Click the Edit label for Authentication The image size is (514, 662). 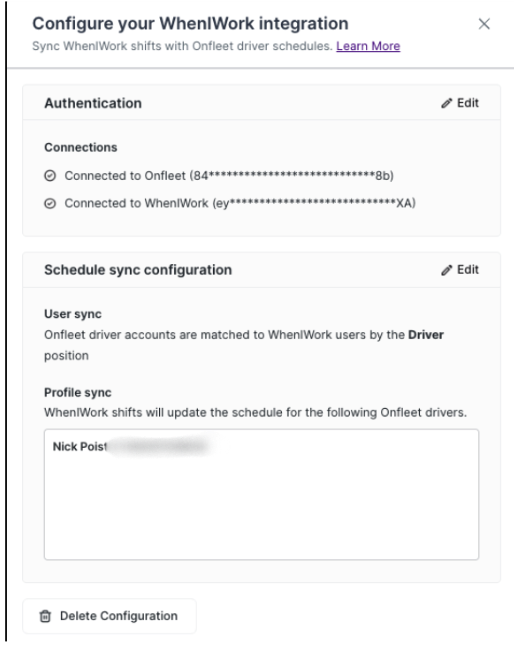[x=468, y=103]
